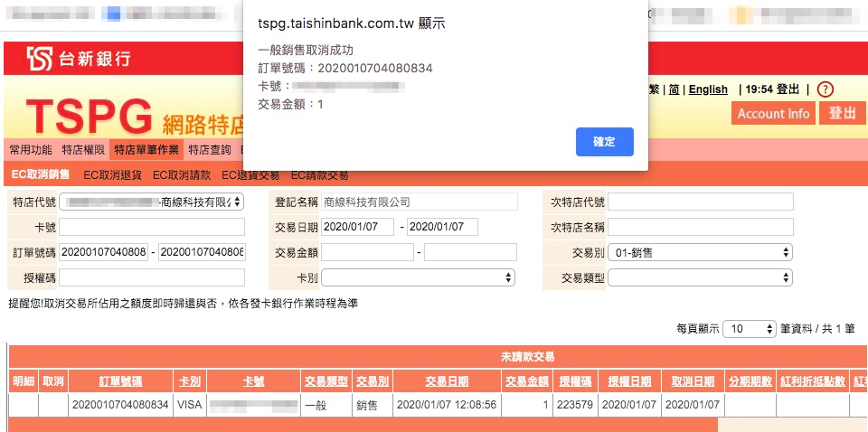Select the EC請款交易 tab

320,174
